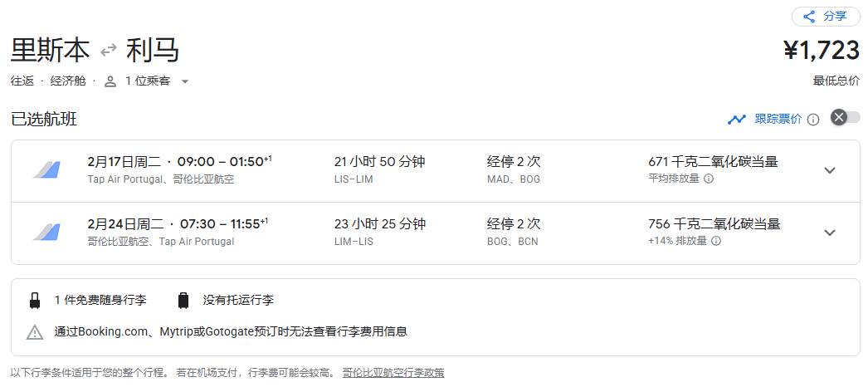Screen dimensions: 868x387
Task: Click the 跟踪票价 trend line icon
Action: click(x=736, y=119)
